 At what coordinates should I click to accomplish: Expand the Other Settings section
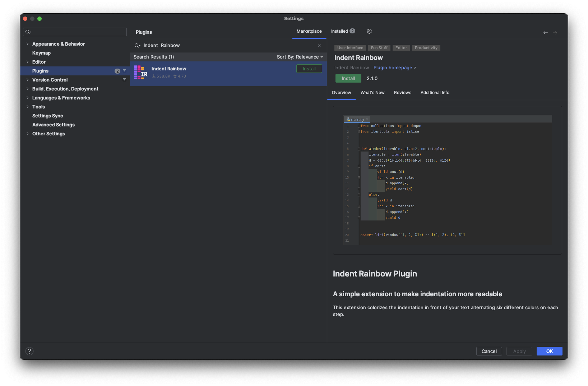click(28, 134)
